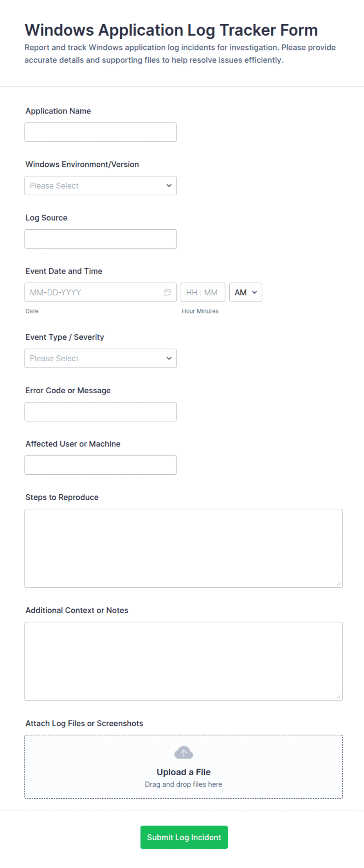Click the Affected User or Machine field
This screenshot has height=868, width=364.
pos(101,465)
